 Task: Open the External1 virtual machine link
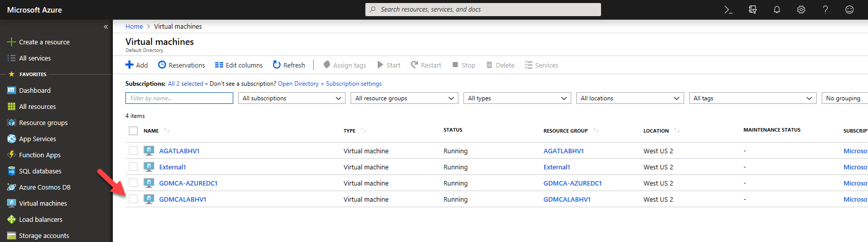172,167
